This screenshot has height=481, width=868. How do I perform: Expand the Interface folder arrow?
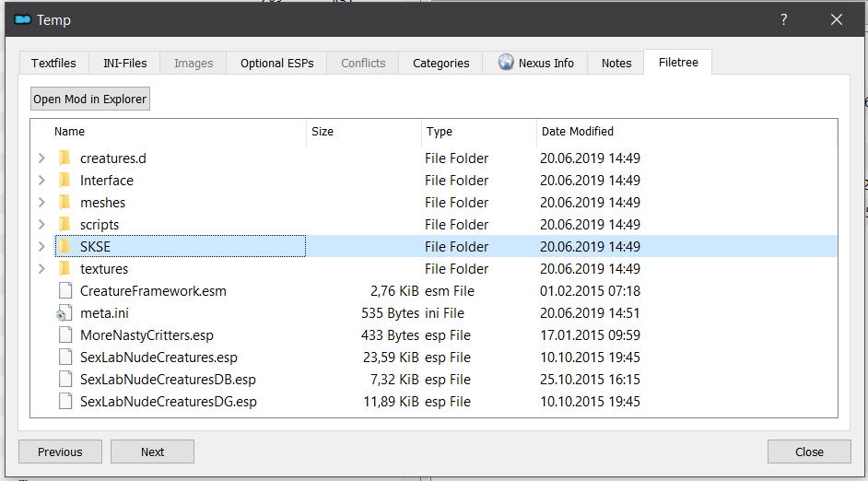pyautogui.click(x=41, y=181)
